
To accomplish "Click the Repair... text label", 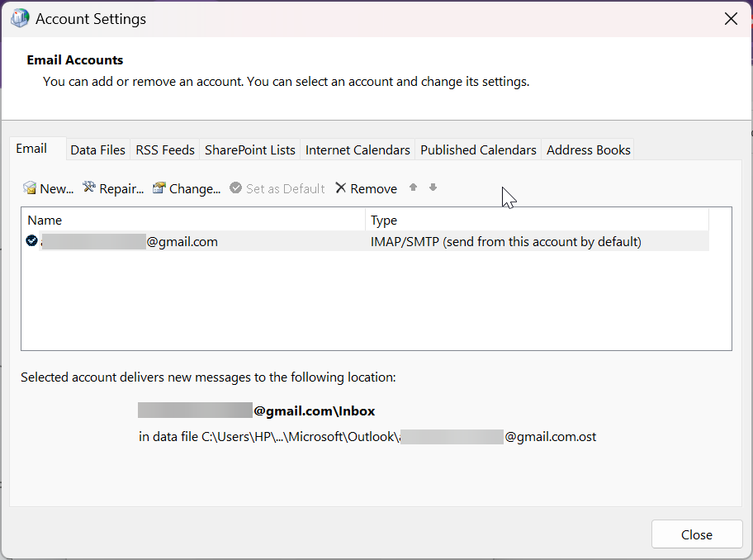I will (121, 189).
